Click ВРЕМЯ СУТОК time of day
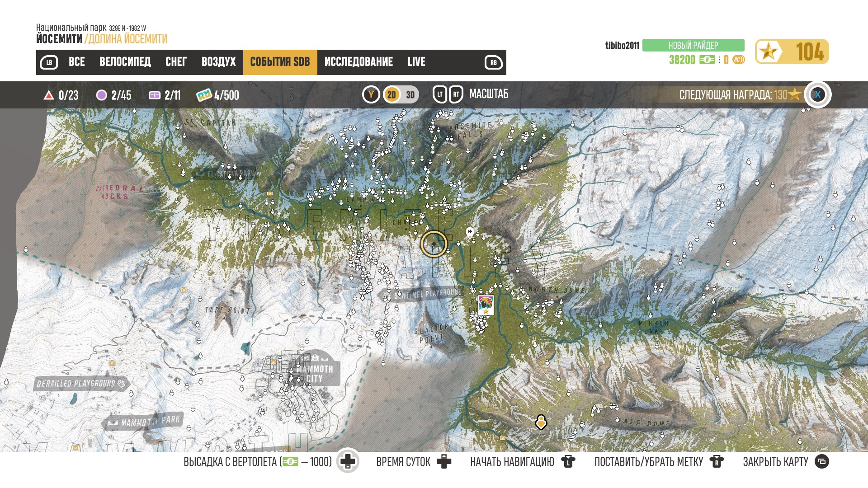Screen dimensions: 868x488 click(403, 462)
